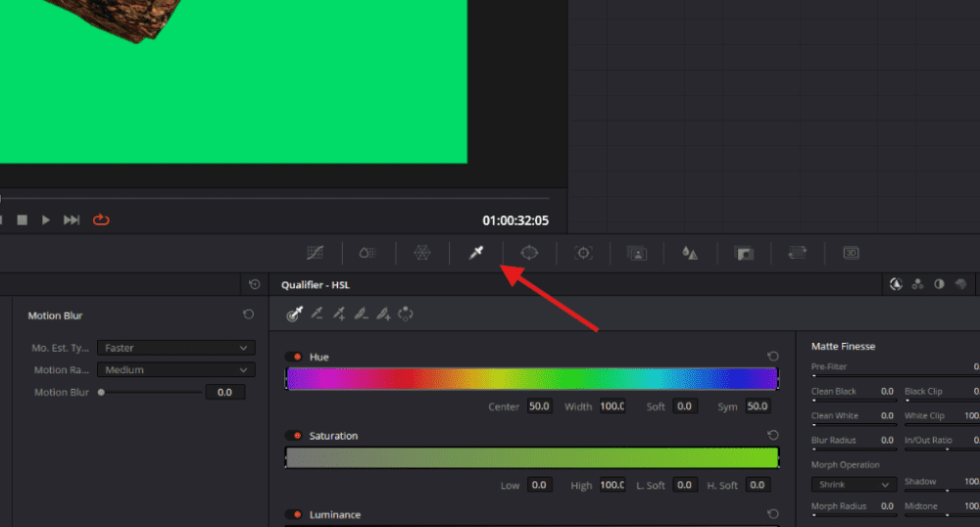Open Mo. Est. Type dropdown showing Faster
Screen dimensions: 980x527
point(176,348)
